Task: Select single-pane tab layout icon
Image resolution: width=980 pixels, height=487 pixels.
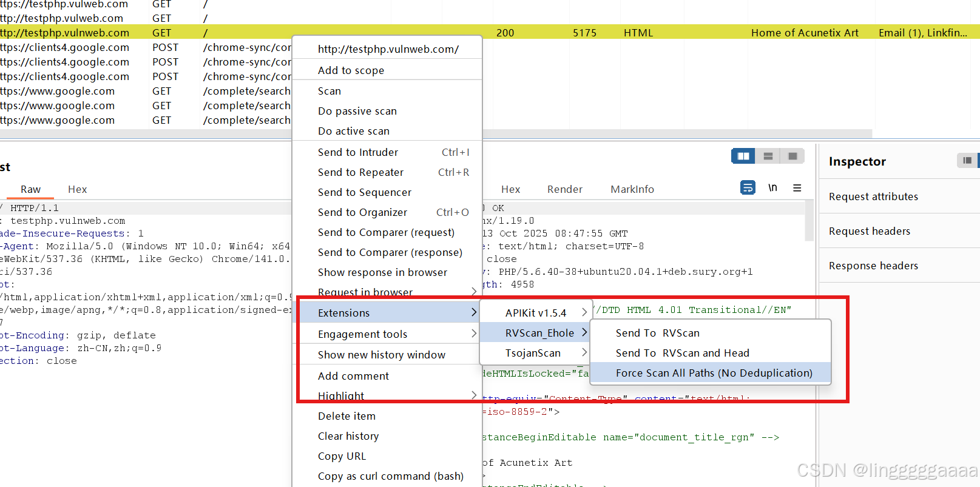Action: pyautogui.click(x=792, y=156)
